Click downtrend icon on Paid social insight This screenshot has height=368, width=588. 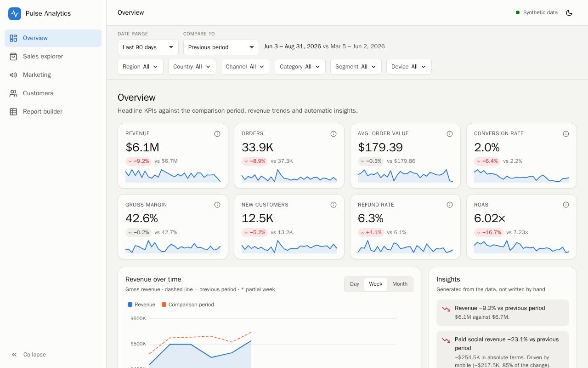tap(446, 340)
